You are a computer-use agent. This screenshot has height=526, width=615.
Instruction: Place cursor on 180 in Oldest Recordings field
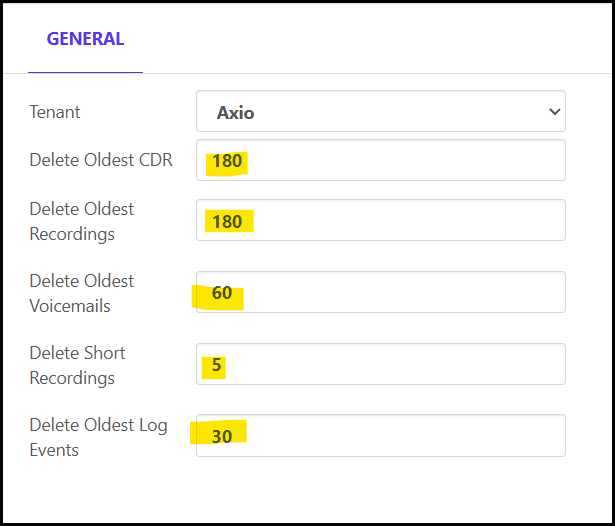[227, 221]
